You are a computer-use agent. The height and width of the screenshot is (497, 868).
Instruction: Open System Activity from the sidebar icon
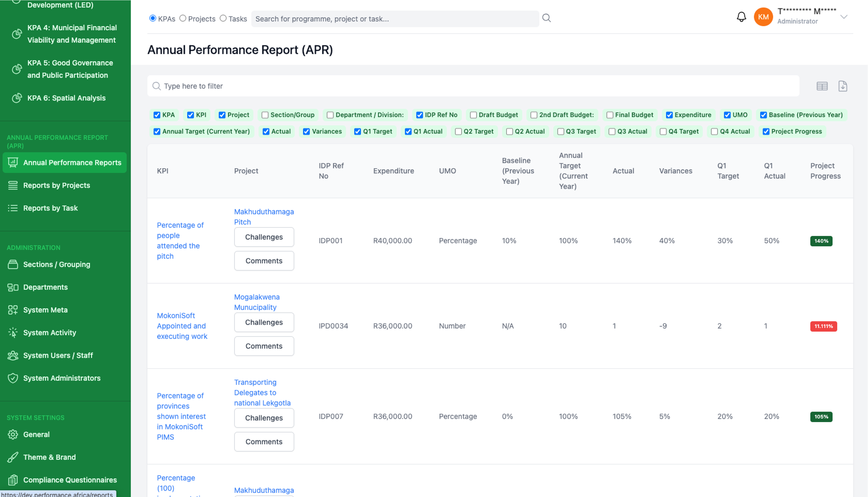[13, 332]
